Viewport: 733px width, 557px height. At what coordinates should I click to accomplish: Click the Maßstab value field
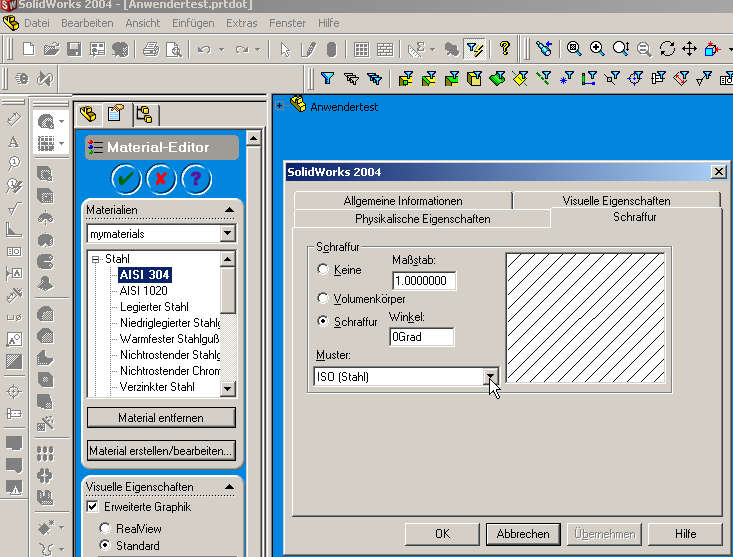424,280
